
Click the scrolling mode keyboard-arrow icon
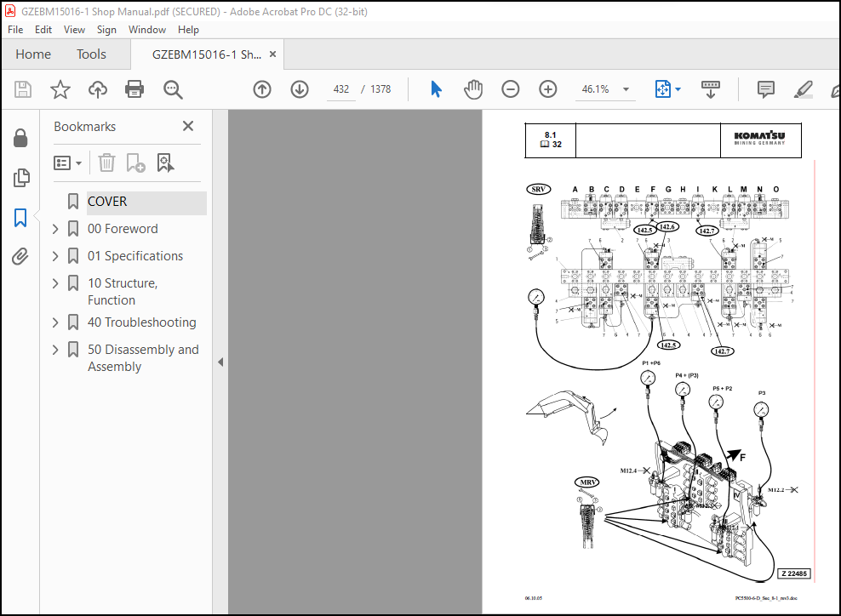(x=711, y=89)
